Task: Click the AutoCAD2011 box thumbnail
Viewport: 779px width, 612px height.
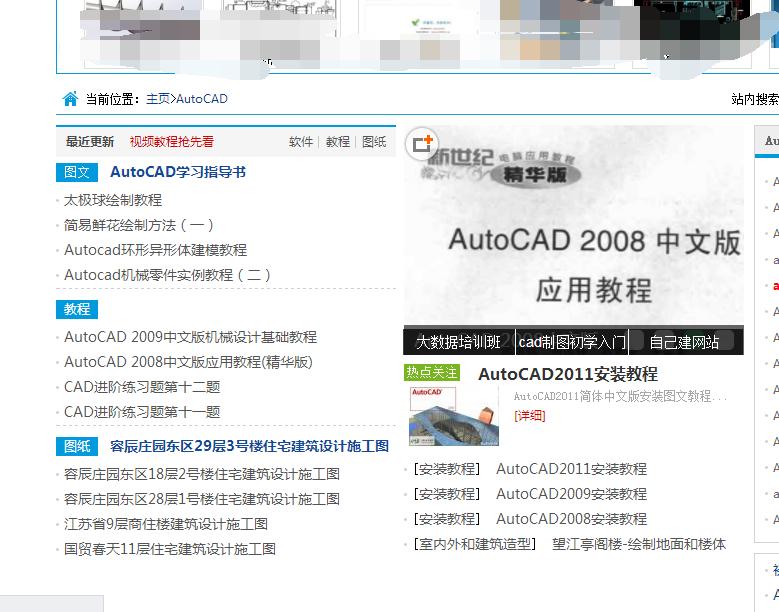Action: [x=454, y=416]
